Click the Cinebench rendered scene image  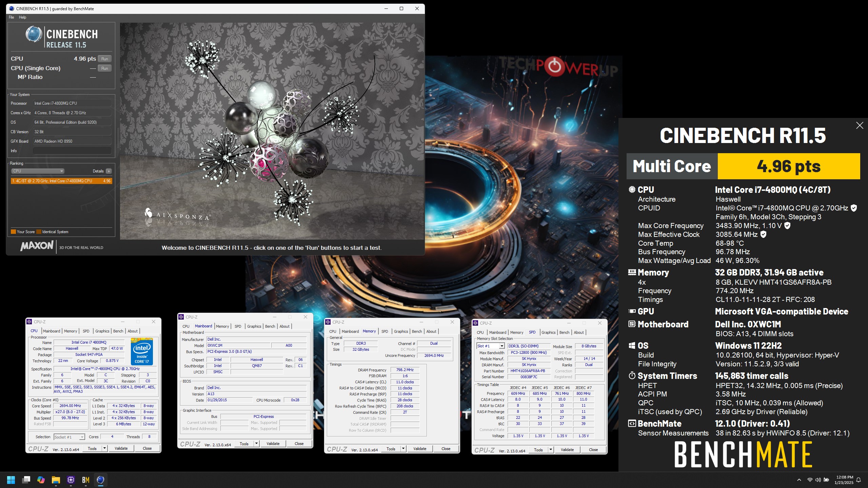[272, 131]
